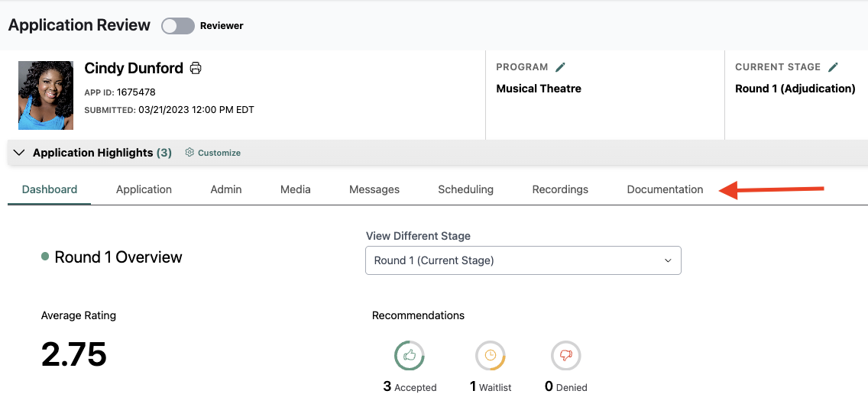Toggle the Reviewer switch
868x407 pixels.
click(178, 25)
